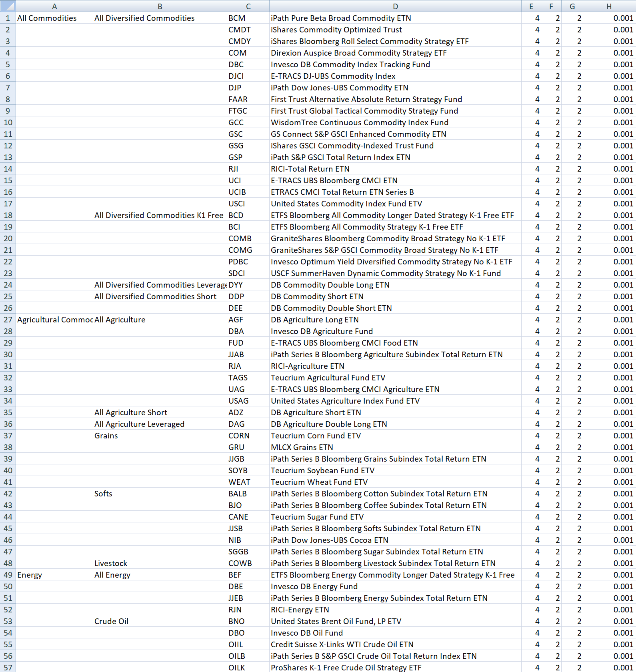Click cell 'Livestock'
This screenshot has width=636, height=672.
coord(160,563)
